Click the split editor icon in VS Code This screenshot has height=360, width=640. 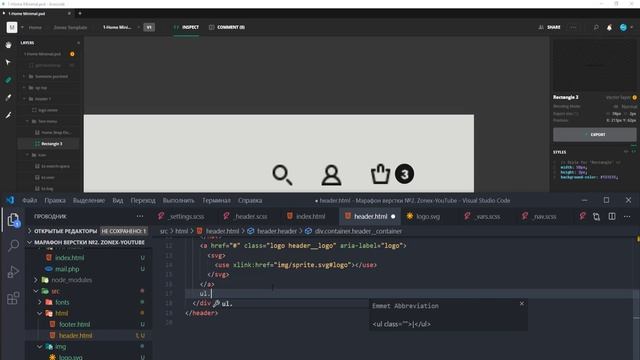click(x=612, y=216)
